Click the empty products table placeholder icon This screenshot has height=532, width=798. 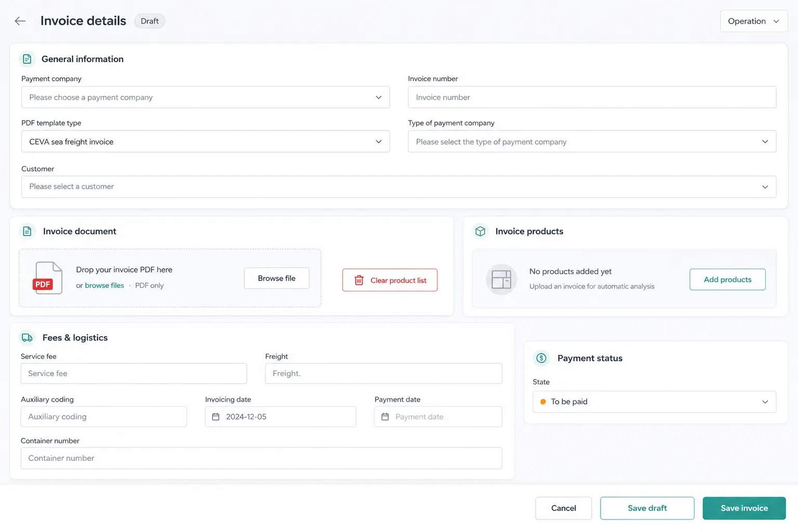point(501,279)
